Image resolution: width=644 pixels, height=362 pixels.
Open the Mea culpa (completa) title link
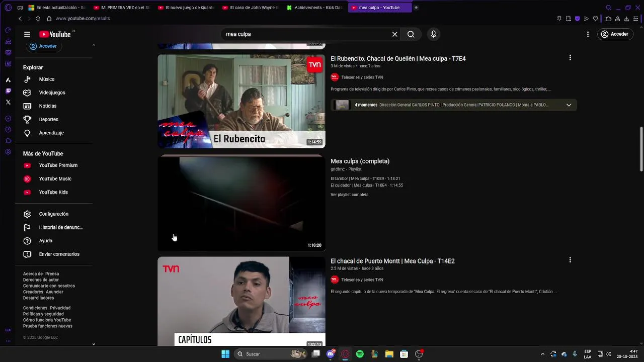pyautogui.click(x=360, y=161)
